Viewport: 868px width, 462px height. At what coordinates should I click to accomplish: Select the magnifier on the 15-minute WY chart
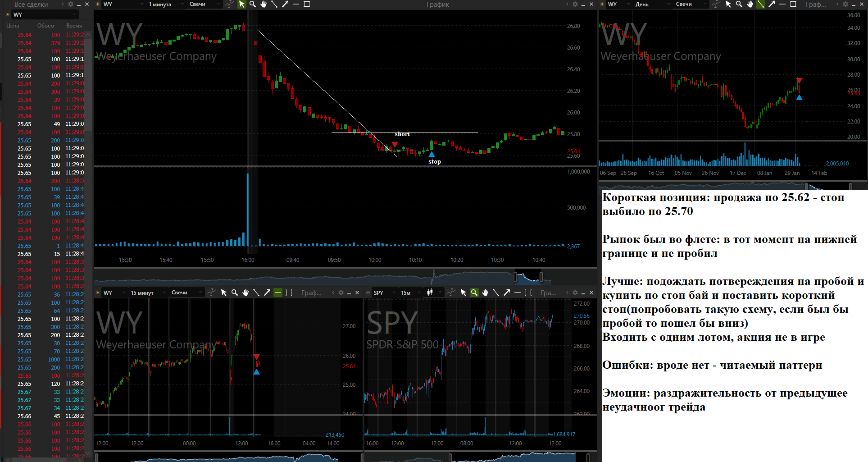235,293
